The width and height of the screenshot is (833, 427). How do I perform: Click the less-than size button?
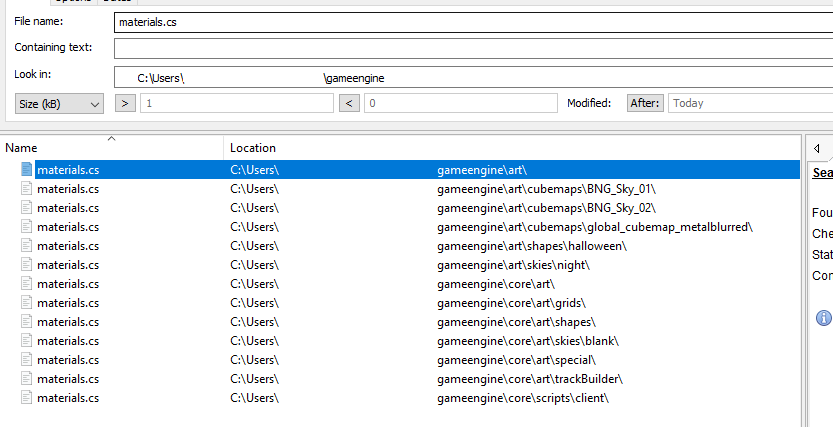tap(350, 103)
